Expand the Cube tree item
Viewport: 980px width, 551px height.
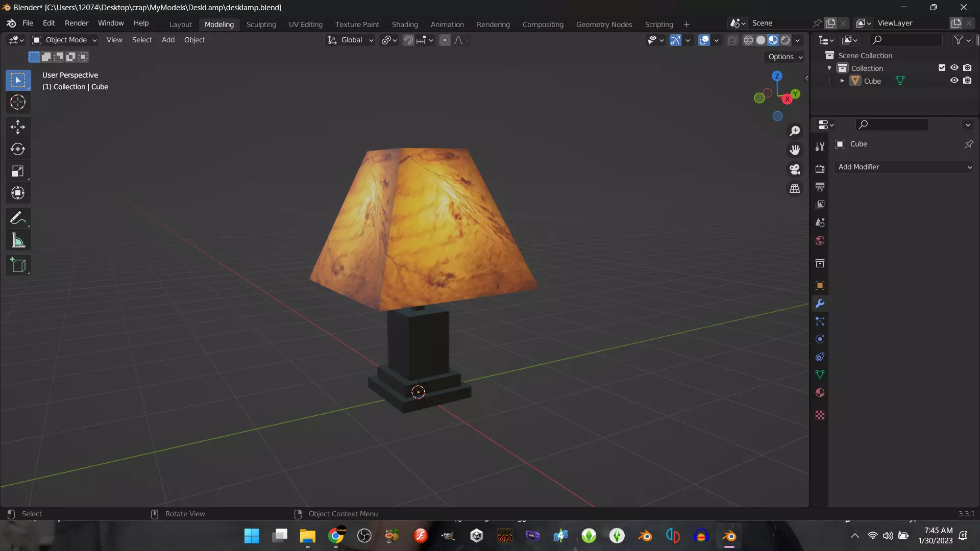tap(842, 81)
